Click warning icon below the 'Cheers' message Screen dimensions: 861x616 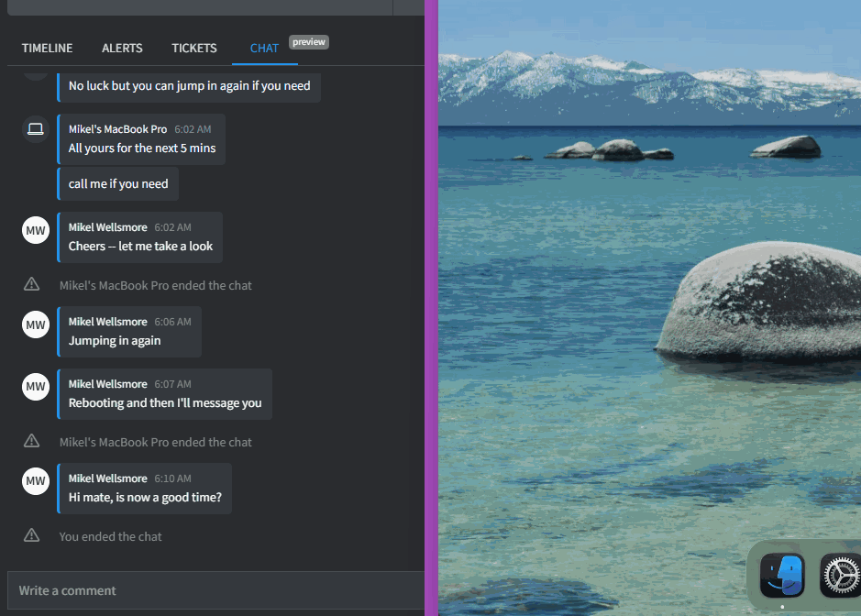[x=32, y=285]
